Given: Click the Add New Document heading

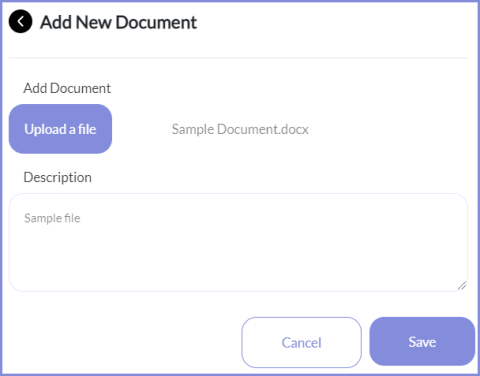Looking at the screenshot, I should (x=119, y=23).
